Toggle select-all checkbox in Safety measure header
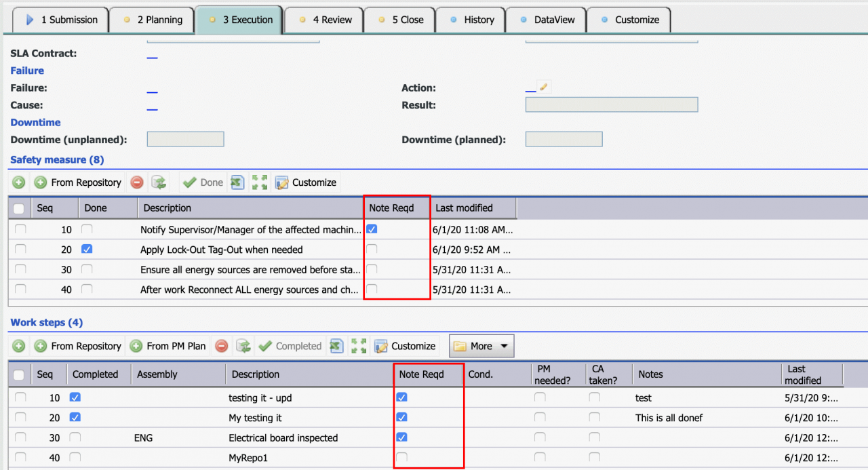This screenshot has width=868, height=470. 20,208
